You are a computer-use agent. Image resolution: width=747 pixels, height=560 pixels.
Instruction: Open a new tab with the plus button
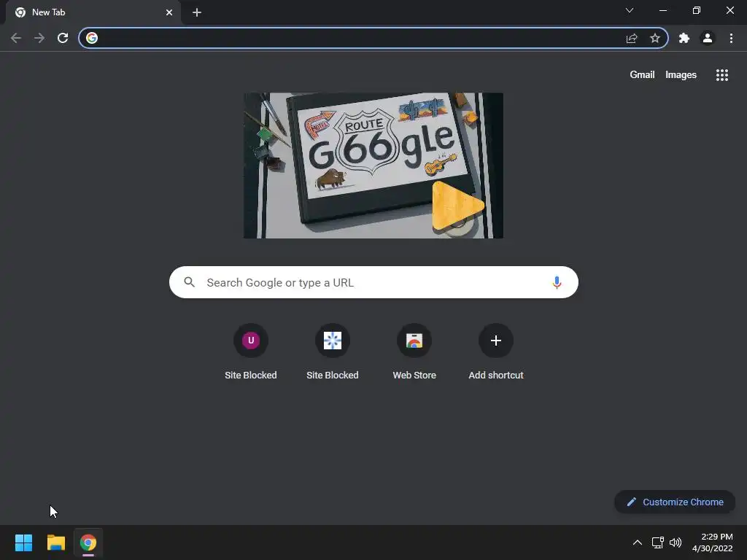197,12
